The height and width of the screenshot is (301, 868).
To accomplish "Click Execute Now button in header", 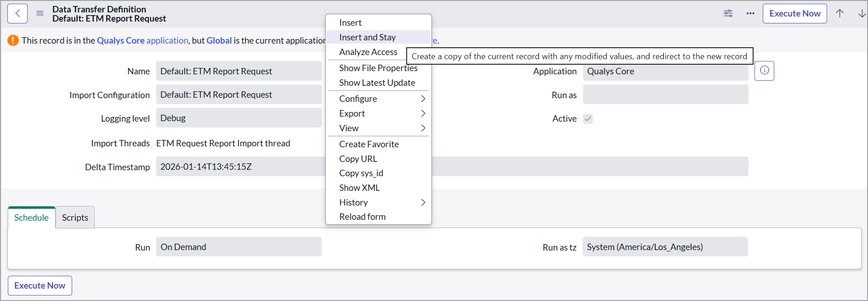I will pyautogui.click(x=794, y=14).
